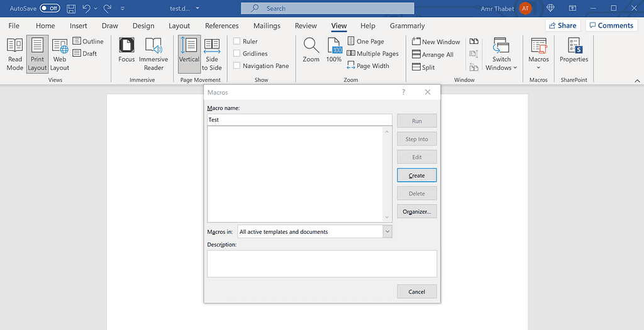This screenshot has height=330, width=644.
Task: Open SharePoint Properties
Action: click(574, 50)
